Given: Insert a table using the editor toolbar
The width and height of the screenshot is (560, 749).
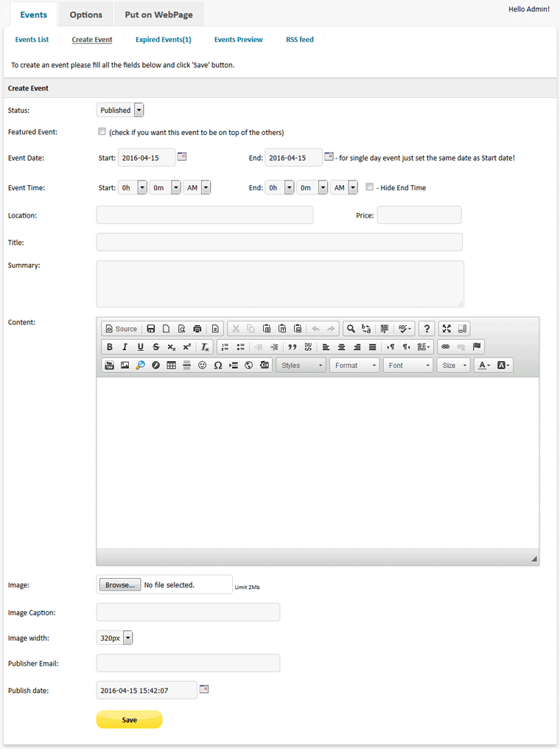Looking at the screenshot, I should pos(171,366).
